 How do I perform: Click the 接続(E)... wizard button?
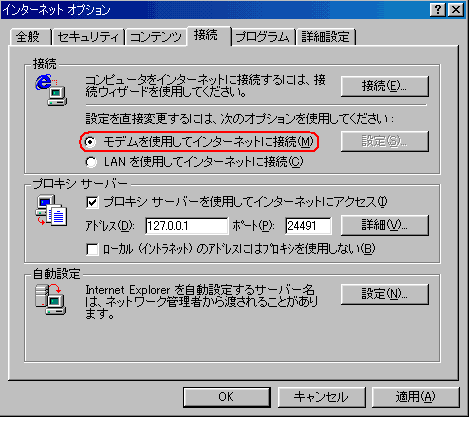384,86
